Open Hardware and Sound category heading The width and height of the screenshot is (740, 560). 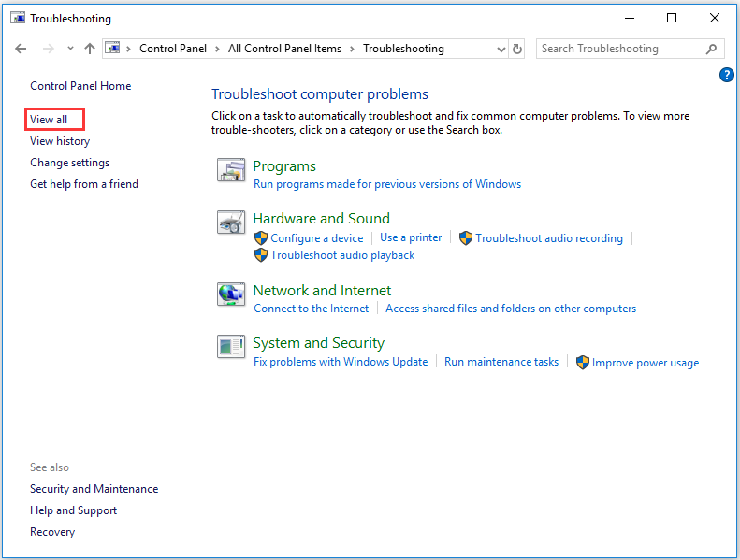pos(322,219)
